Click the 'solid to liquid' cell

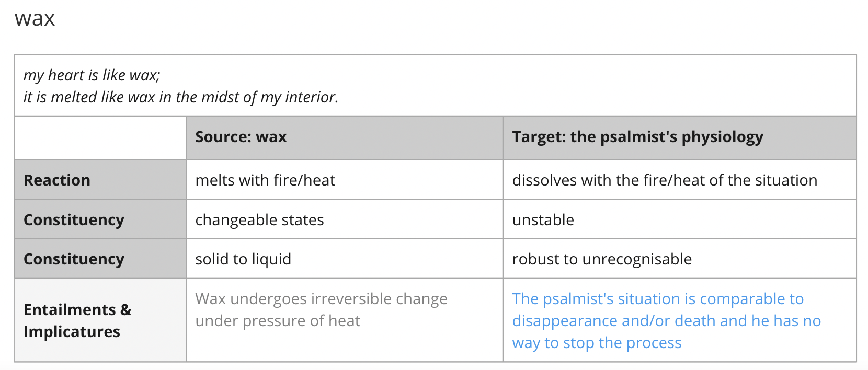click(243, 259)
